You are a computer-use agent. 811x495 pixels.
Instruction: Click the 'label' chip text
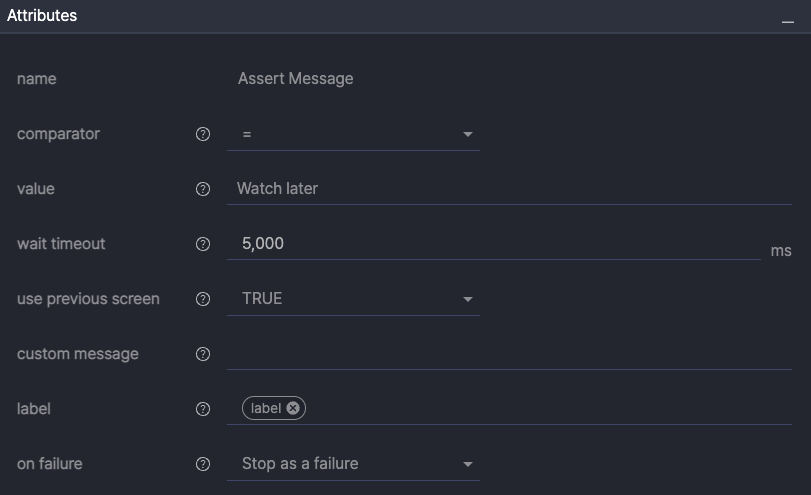click(266, 408)
